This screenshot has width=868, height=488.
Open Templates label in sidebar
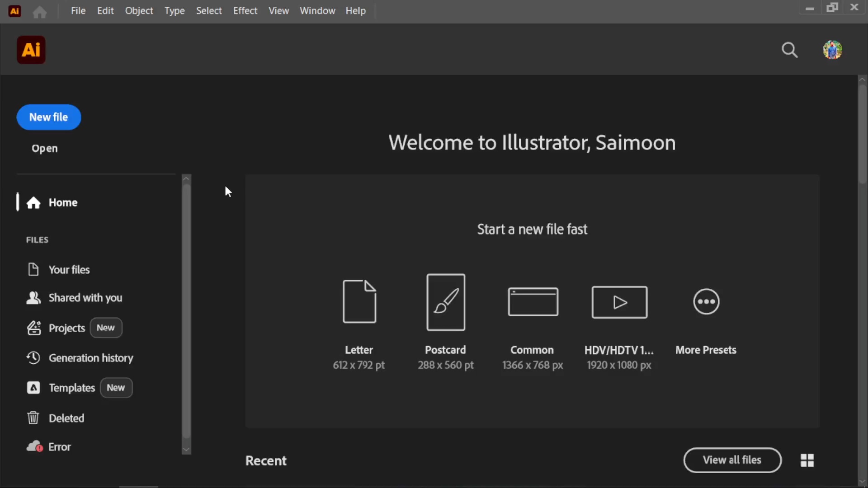[72, 388]
